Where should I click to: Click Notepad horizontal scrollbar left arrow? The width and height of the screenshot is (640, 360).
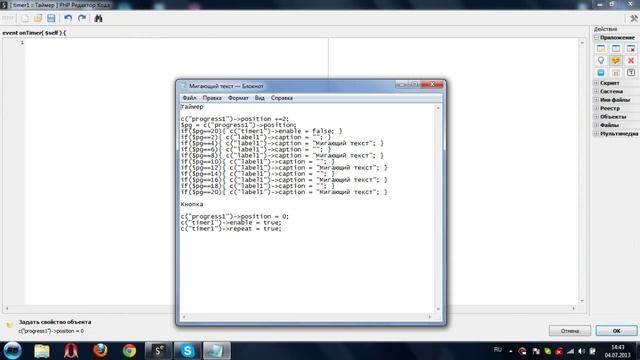[184, 317]
